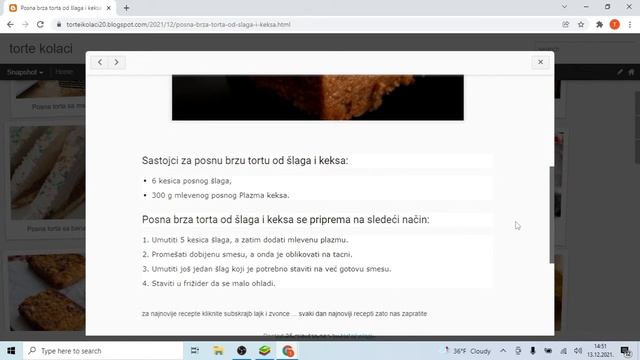Open a new browser tab
The width and height of the screenshot is (640, 360).
(126, 8)
